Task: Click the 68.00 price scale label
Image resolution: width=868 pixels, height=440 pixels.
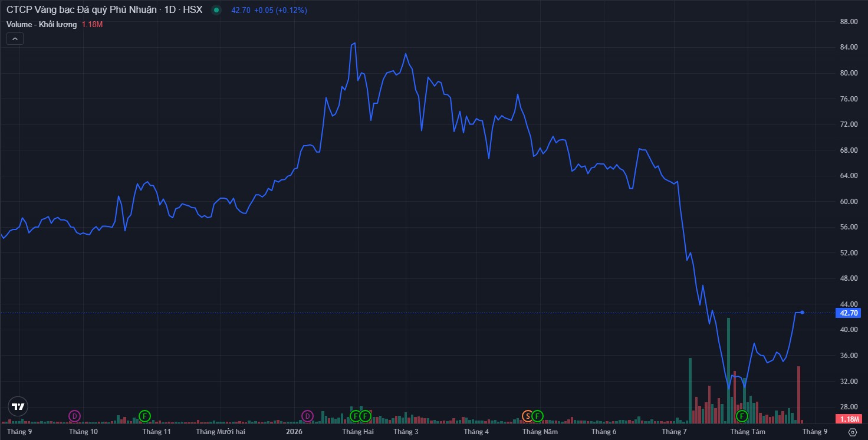Action: (x=849, y=150)
